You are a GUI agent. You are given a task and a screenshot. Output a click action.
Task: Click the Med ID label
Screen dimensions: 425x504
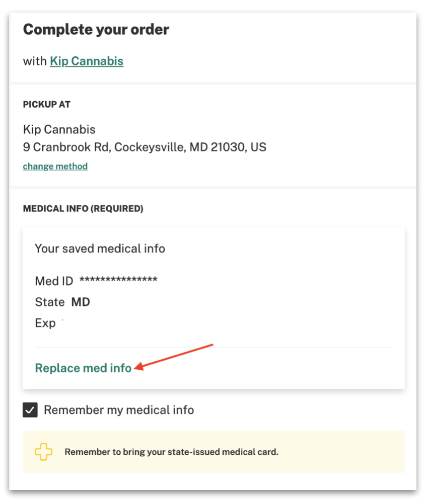pyautogui.click(x=54, y=281)
